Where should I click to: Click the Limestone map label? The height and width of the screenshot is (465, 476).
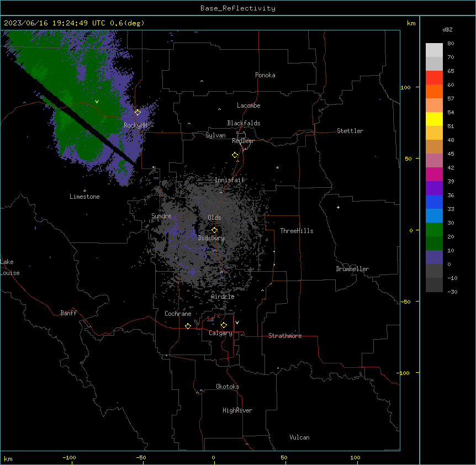pyautogui.click(x=84, y=197)
